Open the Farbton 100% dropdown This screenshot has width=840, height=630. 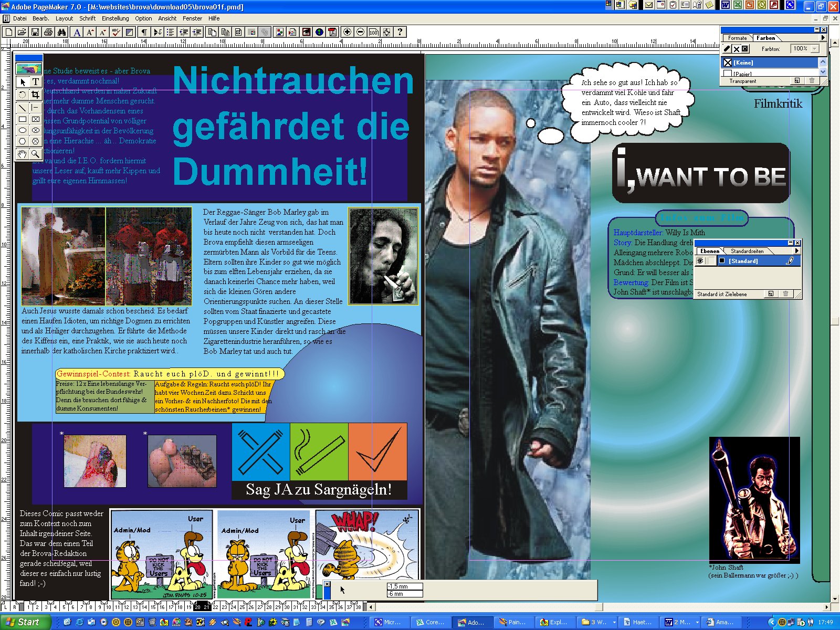(815, 49)
